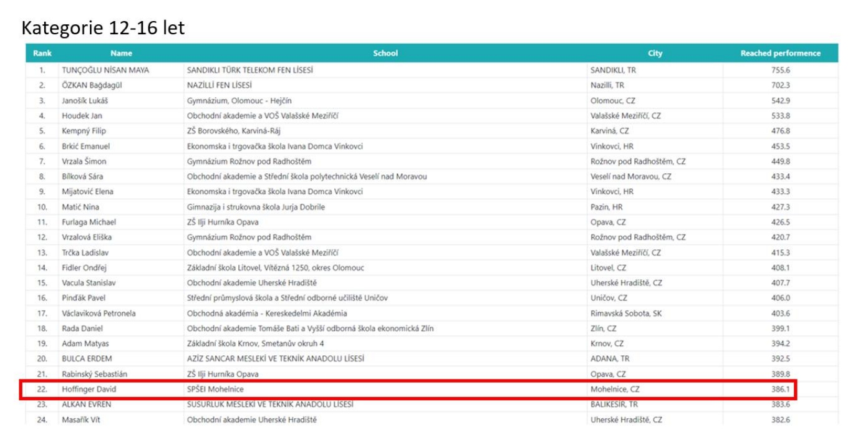The image size is (868, 445).
Task: Select the Reached performence column header
Action: coord(780,54)
